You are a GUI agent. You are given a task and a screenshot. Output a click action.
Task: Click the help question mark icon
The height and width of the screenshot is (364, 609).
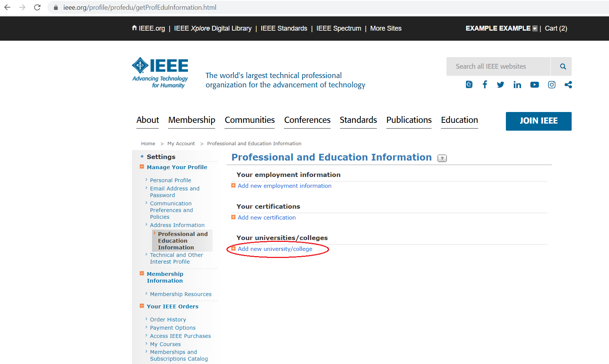pos(442,158)
